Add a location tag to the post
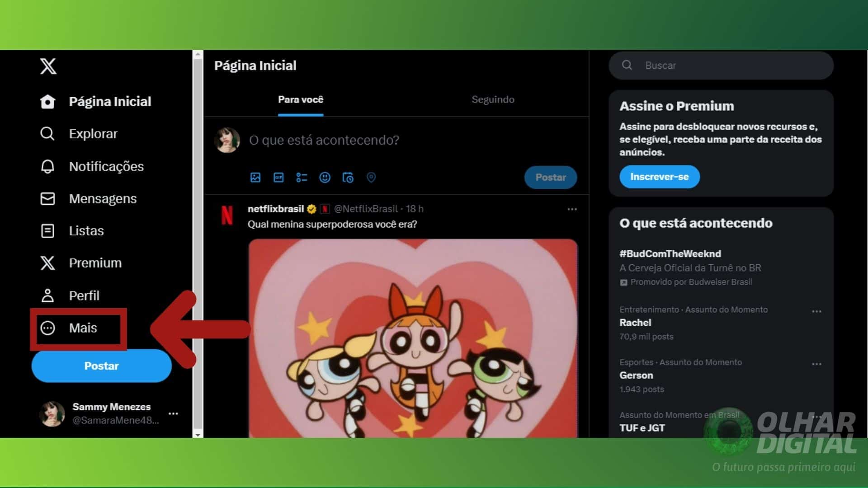 click(372, 178)
